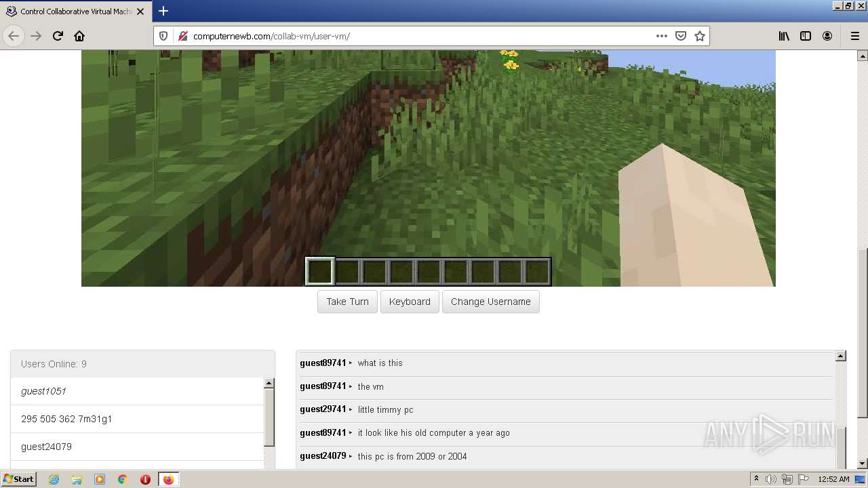Image resolution: width=868 pixels, height=488 pixels.
Task: Open Google Chrome from the taskbar
Action: click(123, 479)
